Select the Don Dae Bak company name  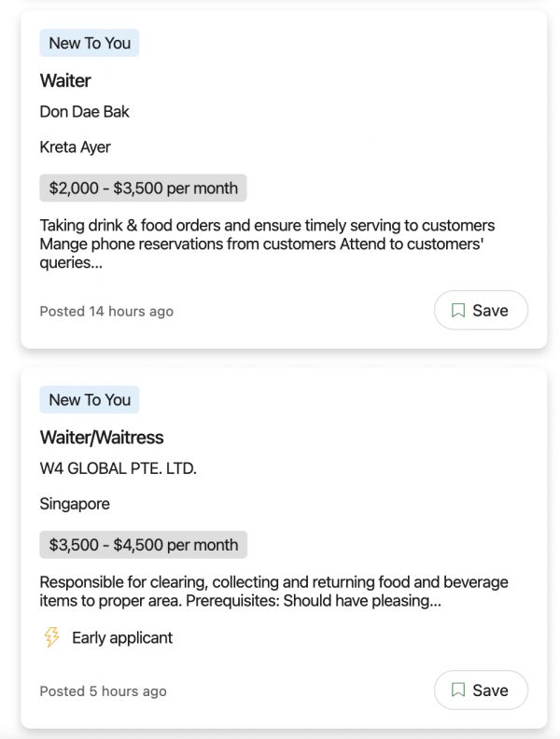[x=84, y=112]
